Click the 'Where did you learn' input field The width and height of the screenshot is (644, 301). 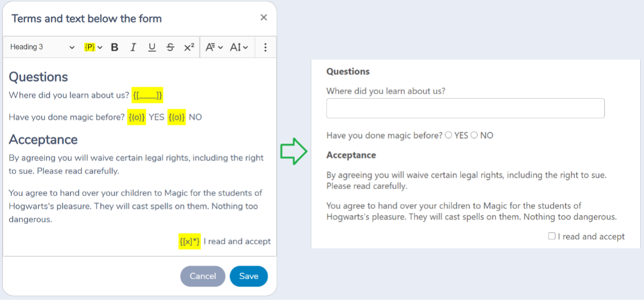(x=465, y=108)
